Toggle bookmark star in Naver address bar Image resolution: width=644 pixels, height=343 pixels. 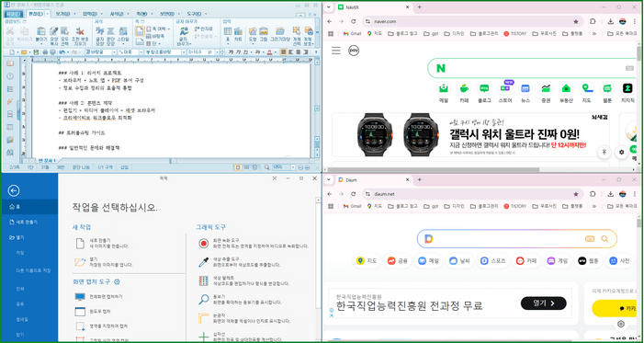[x=576, y=21]
